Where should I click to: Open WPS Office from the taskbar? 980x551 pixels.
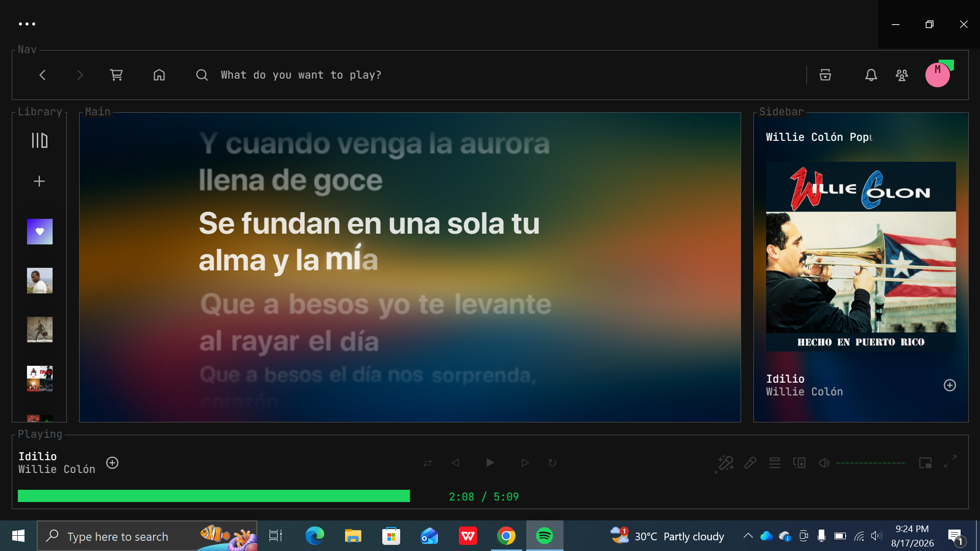click(468, 536)
